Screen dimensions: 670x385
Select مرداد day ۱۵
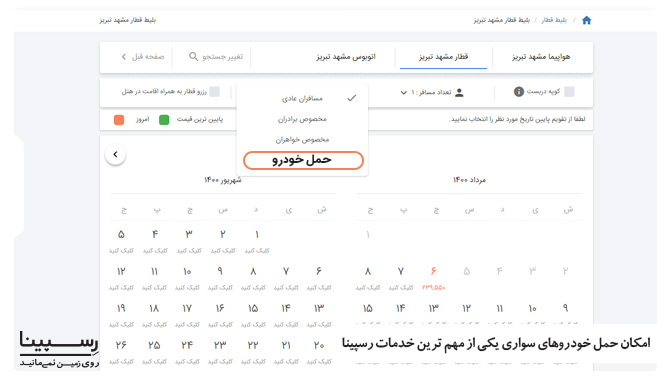pos(368,309)
